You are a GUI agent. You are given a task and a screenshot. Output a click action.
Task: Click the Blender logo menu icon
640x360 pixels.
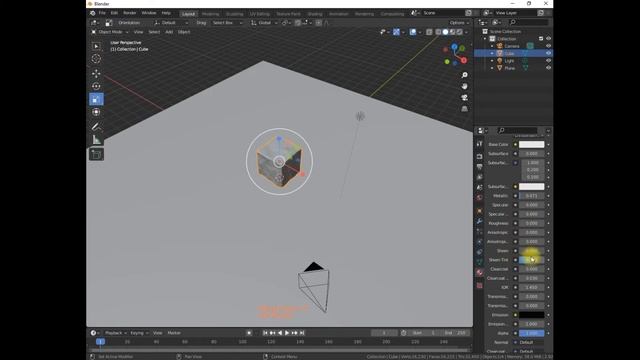pos(93,13)
